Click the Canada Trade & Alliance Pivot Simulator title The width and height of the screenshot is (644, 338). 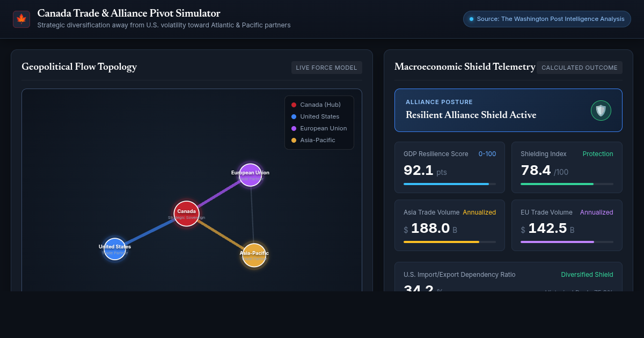pos(129,13)
